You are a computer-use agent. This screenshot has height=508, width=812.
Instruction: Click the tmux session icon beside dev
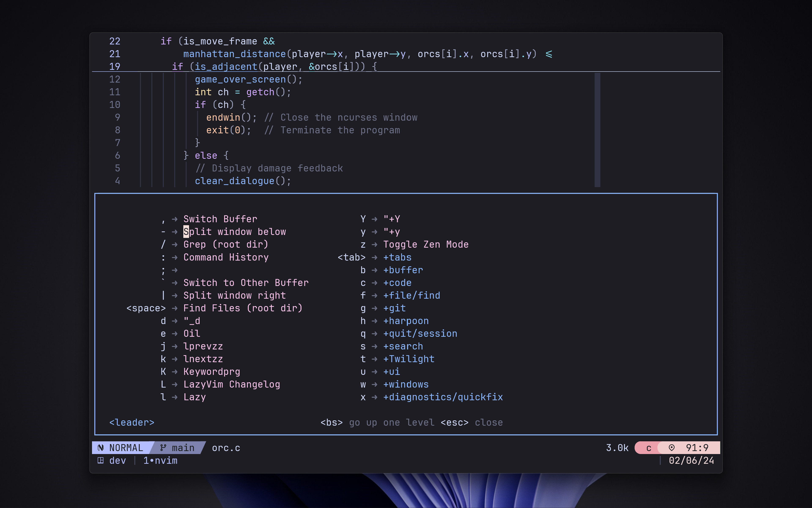[x=100, y=461]
